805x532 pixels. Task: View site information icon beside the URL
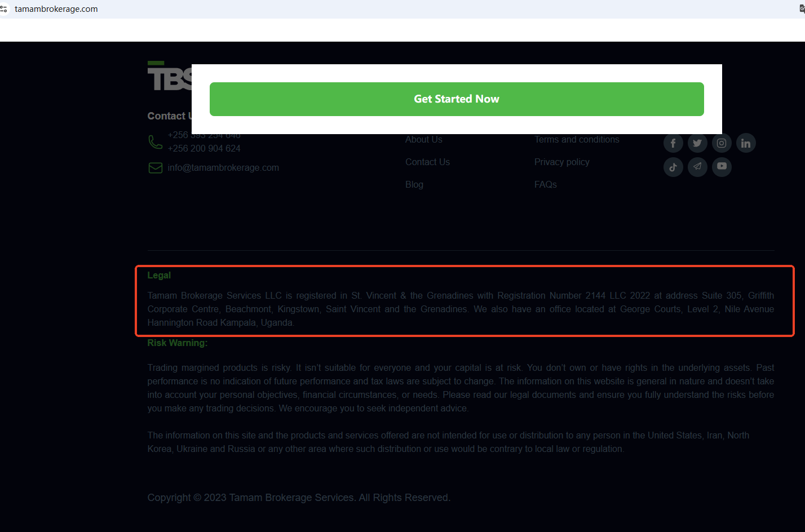(4, 9)
